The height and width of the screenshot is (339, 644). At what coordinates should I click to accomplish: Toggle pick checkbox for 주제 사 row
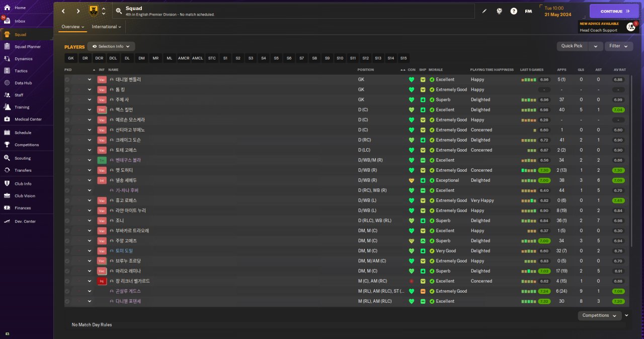pos(67,100)
